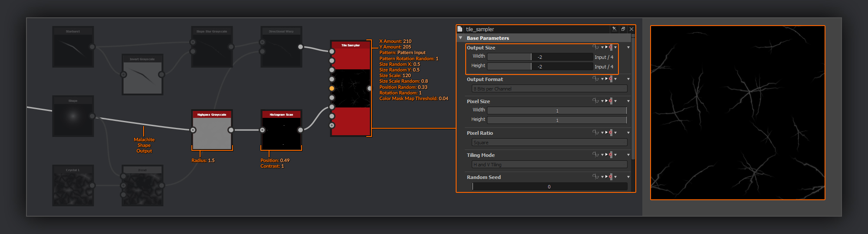Select the Starburst node
This screenshot has height=234, width=868.
click(x=73, y=47)
